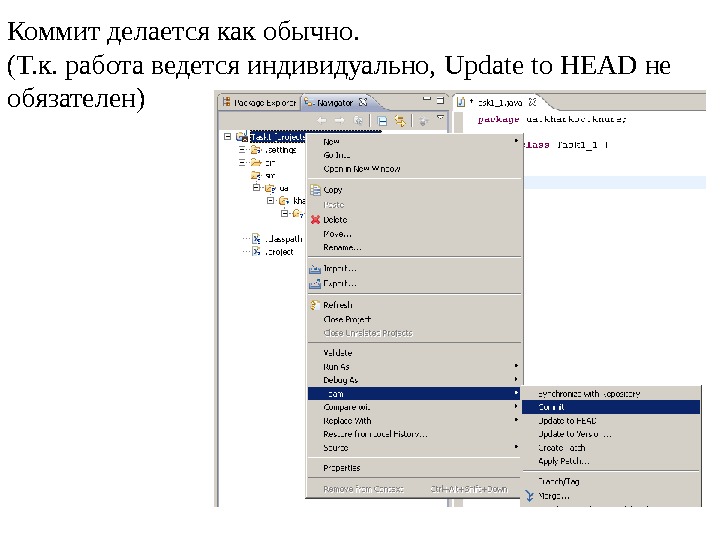Click the .classpath file icon

click(257, 239)
